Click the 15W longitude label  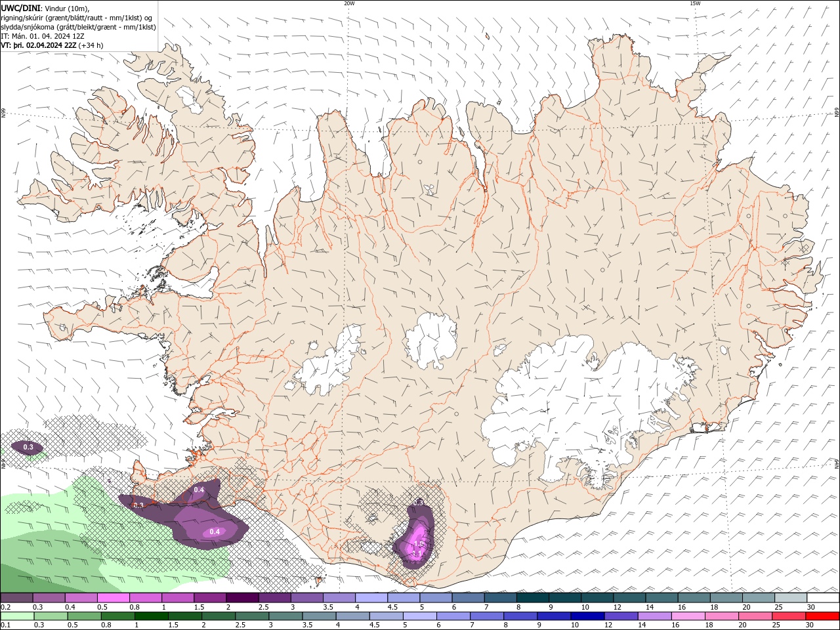click(695, 3)
